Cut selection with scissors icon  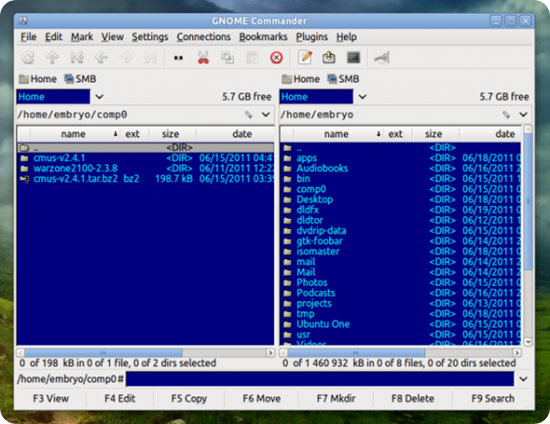tap(203, 58)
